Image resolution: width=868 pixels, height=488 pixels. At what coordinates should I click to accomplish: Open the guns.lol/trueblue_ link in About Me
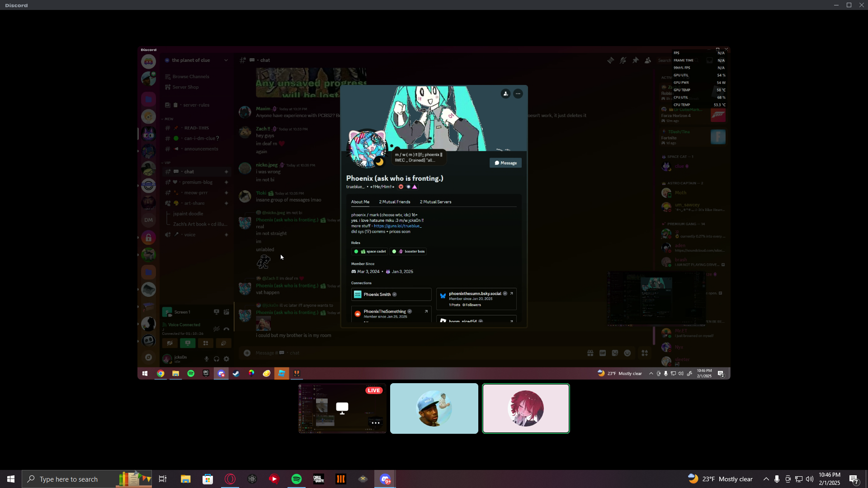click(397, 226)
